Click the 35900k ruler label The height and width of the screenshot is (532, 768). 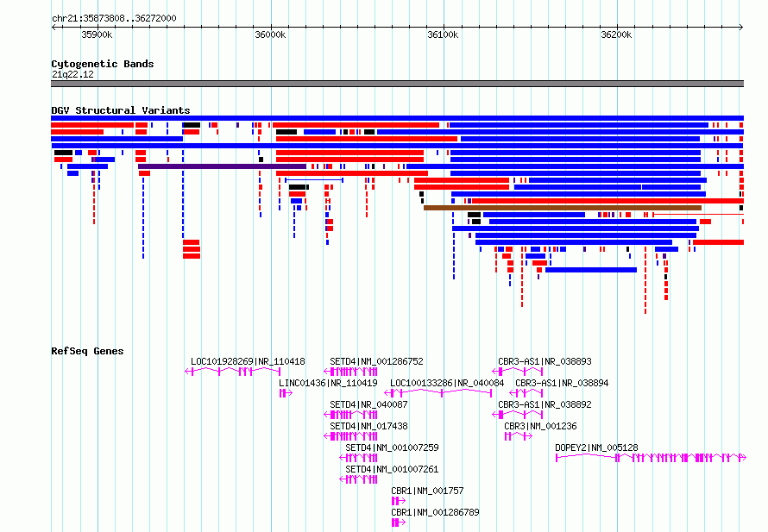tap(97, 34)
